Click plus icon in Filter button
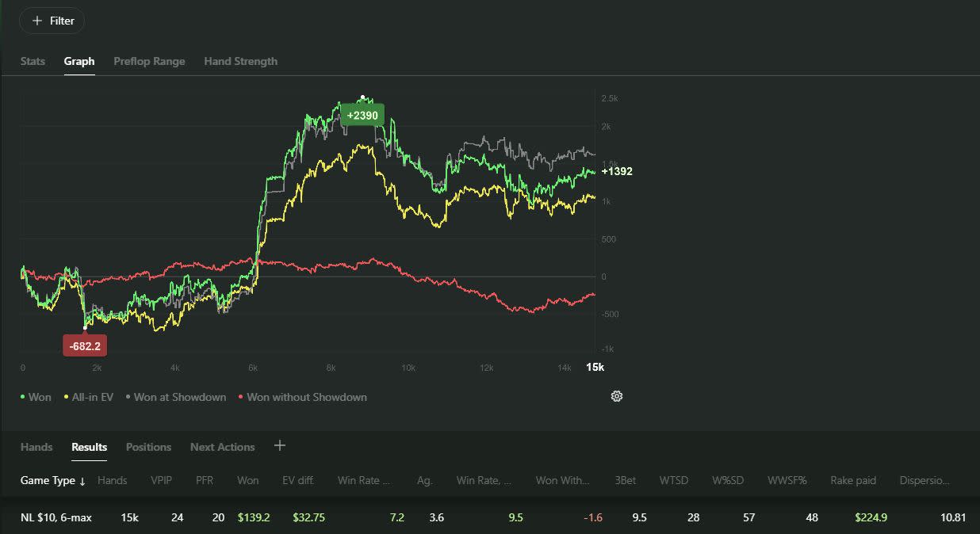980x534 pixels. (x=36, y=21)
